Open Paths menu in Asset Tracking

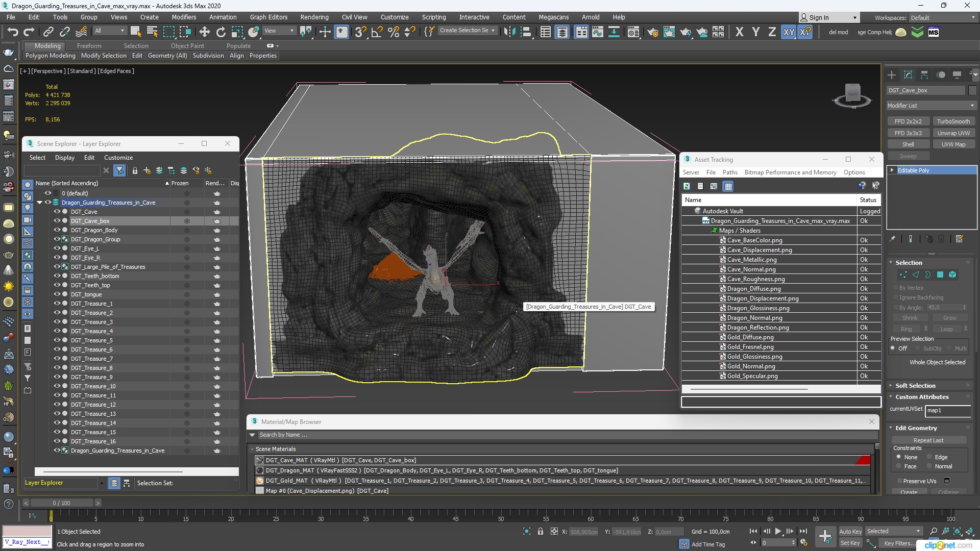tap(730, 172)
